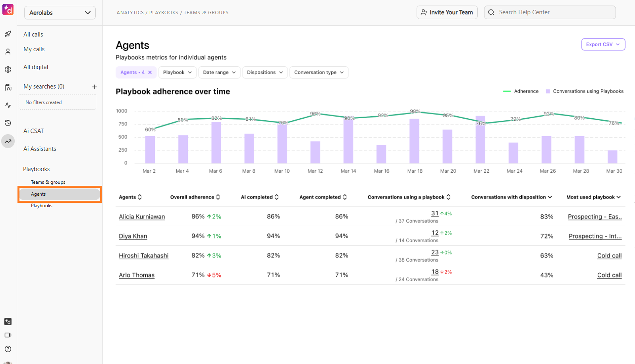This screenshot has height=364, width=635.
Task: Open the Playbook filter dropdown
Action: [178, 72]
